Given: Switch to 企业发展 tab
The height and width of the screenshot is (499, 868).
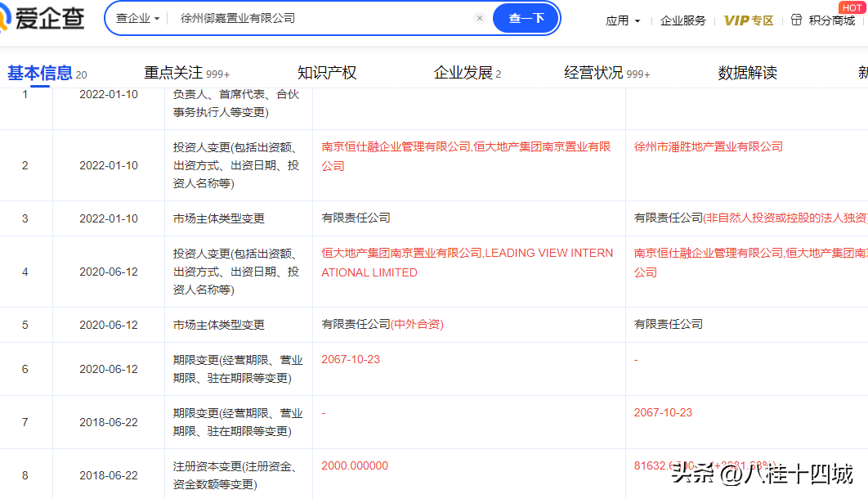Looking at the screenshot, I should pos(468,73).
